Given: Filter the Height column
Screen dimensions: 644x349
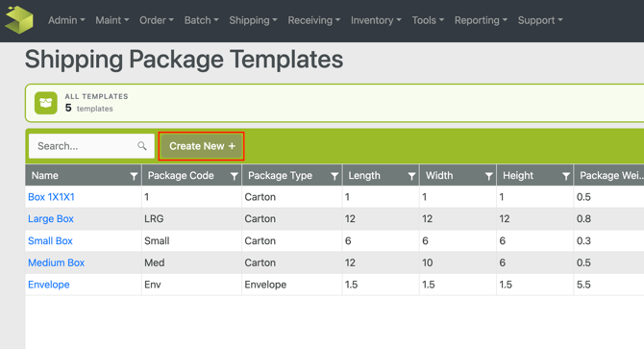Looking at the screenshot, I should pos(565,176).
